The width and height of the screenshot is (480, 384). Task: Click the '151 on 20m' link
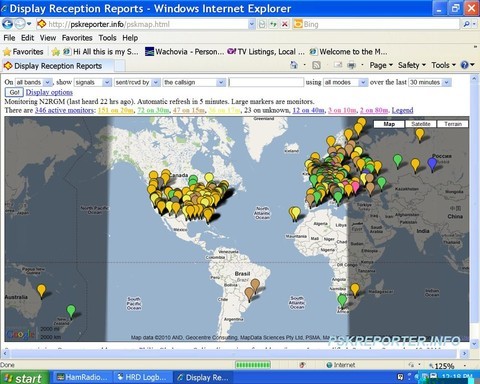tap(116, 110)
